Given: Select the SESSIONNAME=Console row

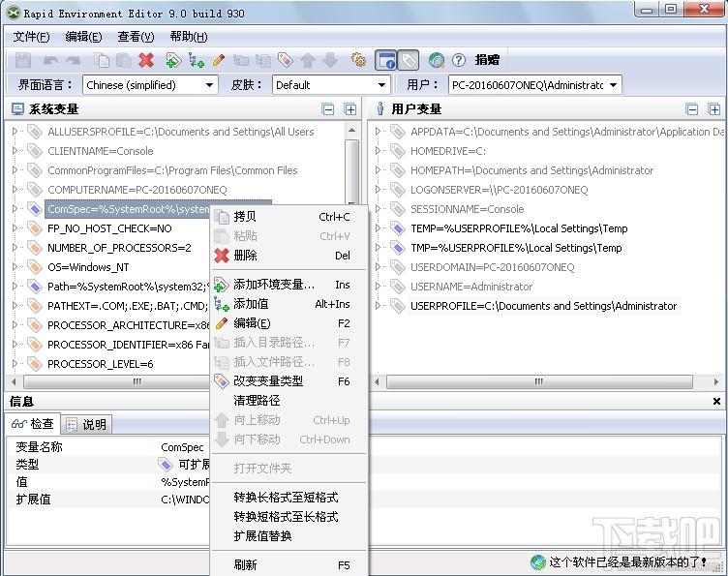Looking at the screenshot, I should tap(467, 209).
